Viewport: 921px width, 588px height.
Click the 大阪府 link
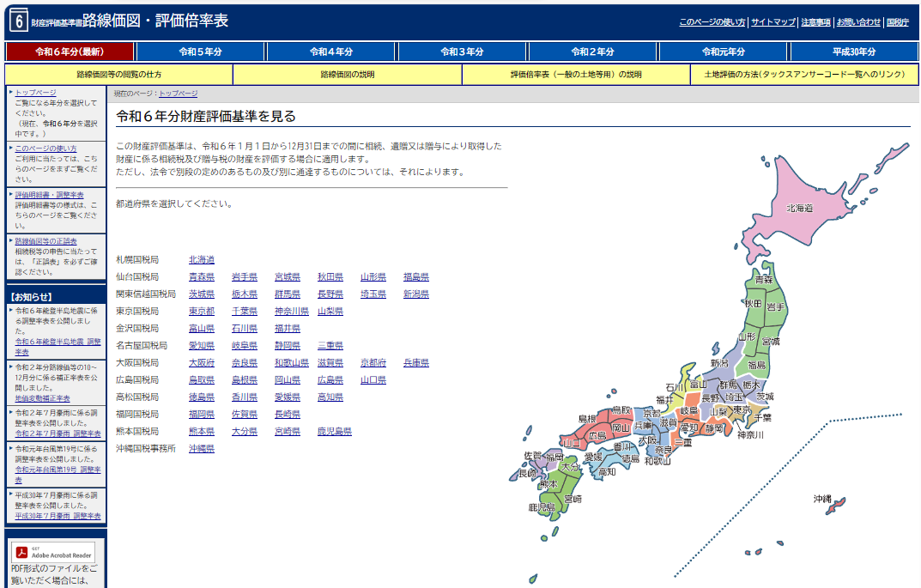coord(201,361)
